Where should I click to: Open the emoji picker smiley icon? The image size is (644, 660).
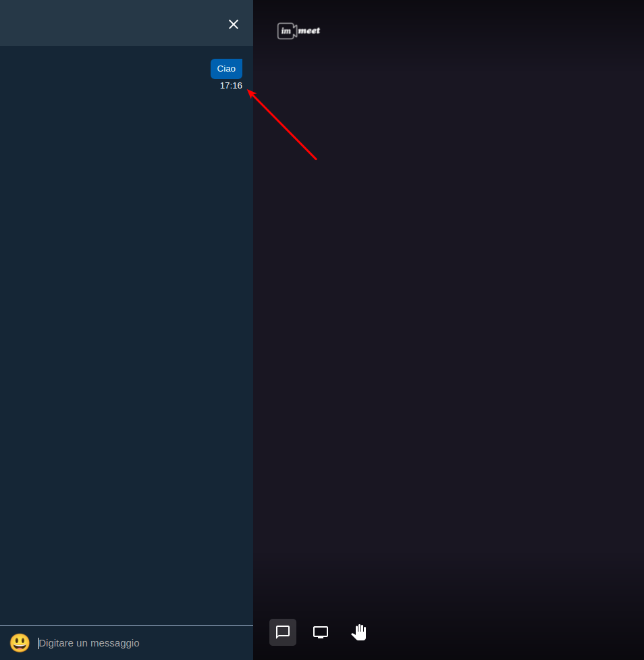click(20, 642)
